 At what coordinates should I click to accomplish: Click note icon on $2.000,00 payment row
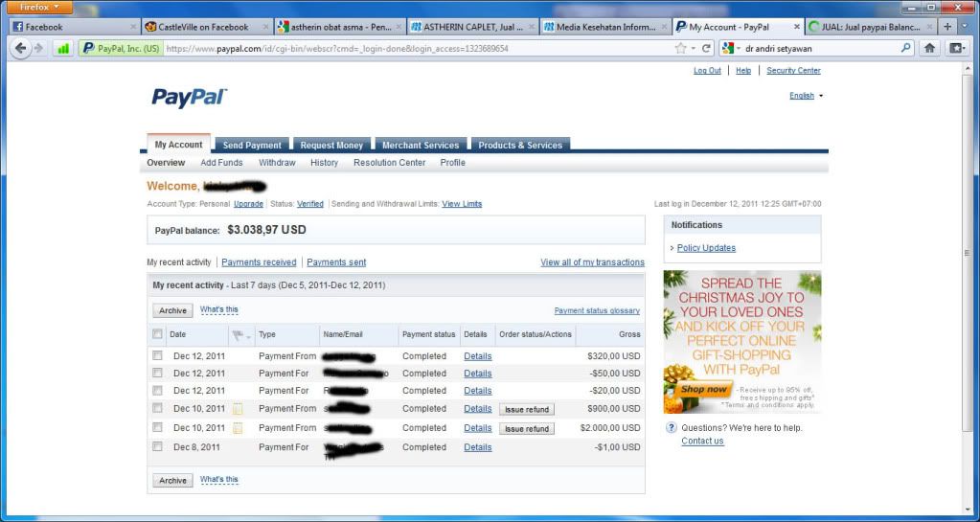238,428
